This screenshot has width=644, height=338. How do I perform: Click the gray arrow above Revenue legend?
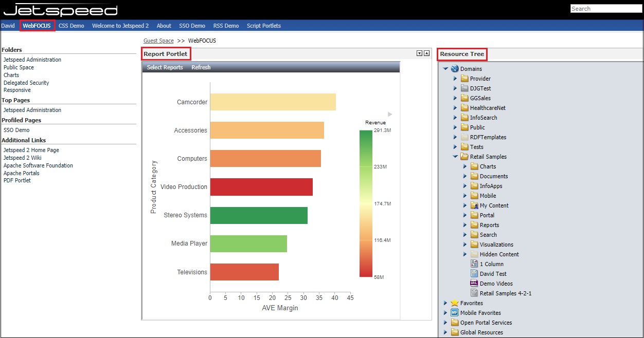(390, 114)
